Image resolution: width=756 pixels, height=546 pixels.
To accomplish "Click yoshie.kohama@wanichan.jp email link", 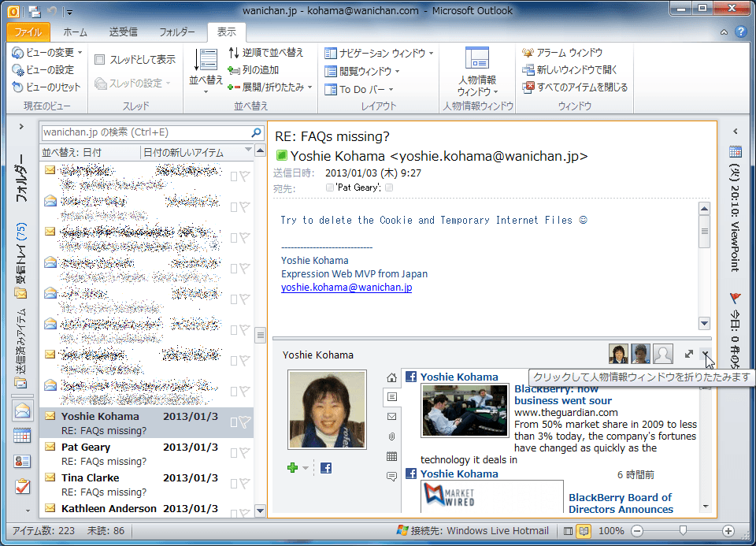I will (346, 288).
